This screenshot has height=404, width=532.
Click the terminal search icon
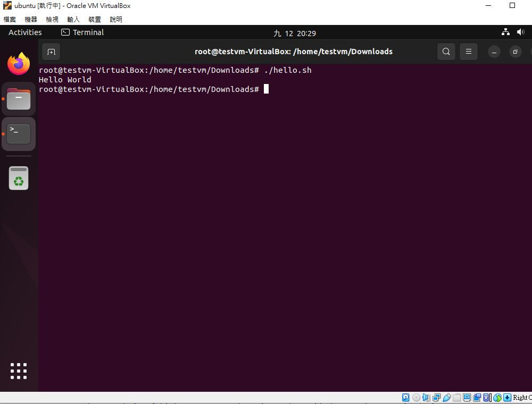tap(446, 52)
